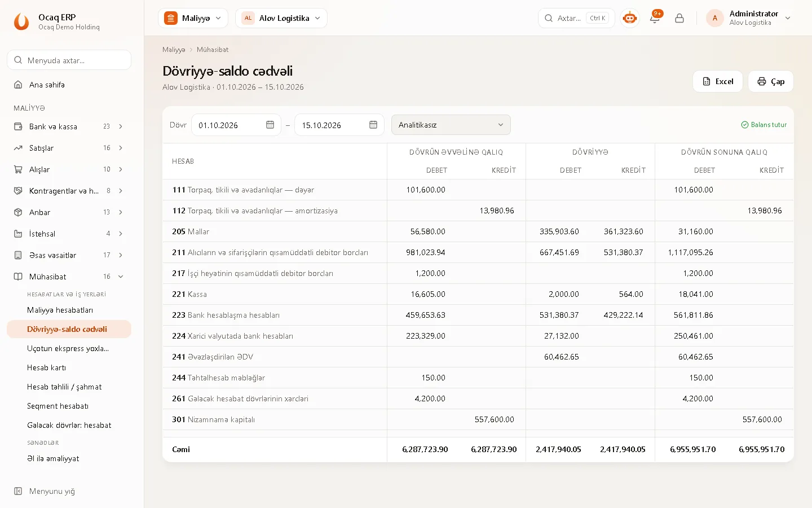Open the Alov Logistika company selector
Screen dimensions: 812x508
pos(281,18)
